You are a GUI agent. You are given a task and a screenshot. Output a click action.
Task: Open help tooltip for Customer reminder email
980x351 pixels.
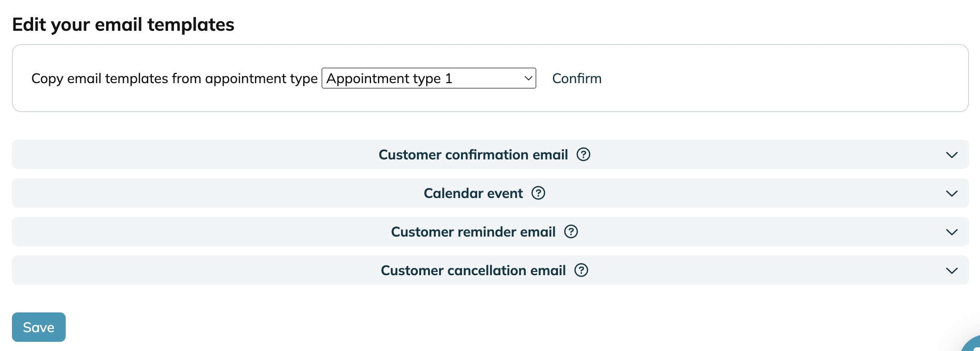571,232
